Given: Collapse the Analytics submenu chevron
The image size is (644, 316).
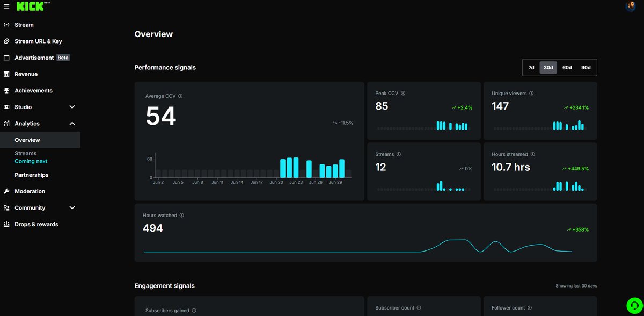Looking at the screenshot, I should pyautogui.click(x=72, y=124).
